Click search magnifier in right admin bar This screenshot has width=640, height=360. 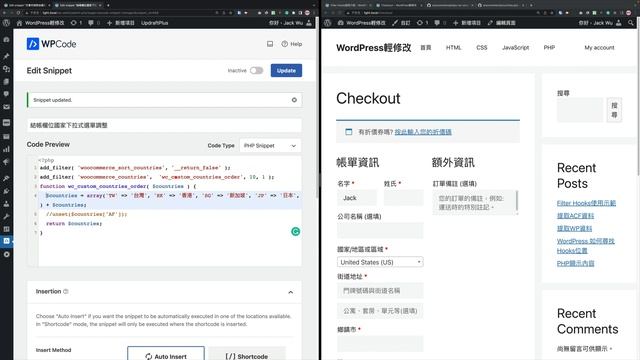pyautogui.click(x=631, y=23)
